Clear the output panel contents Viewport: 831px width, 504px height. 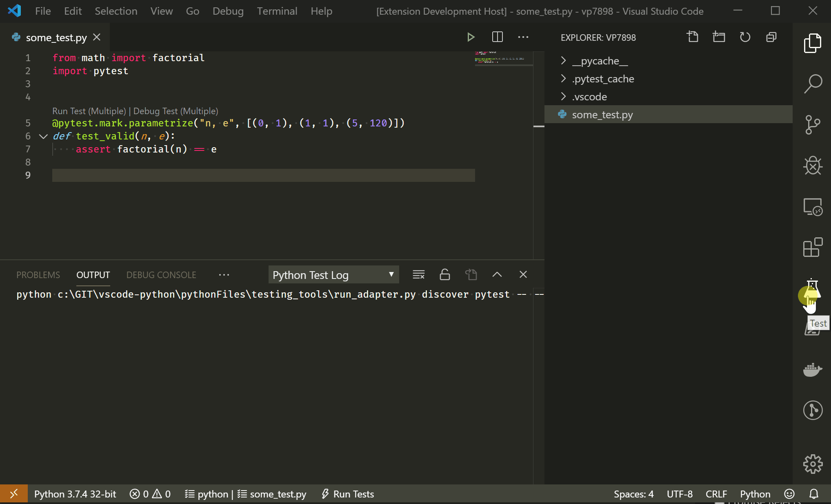coord(418,274)
